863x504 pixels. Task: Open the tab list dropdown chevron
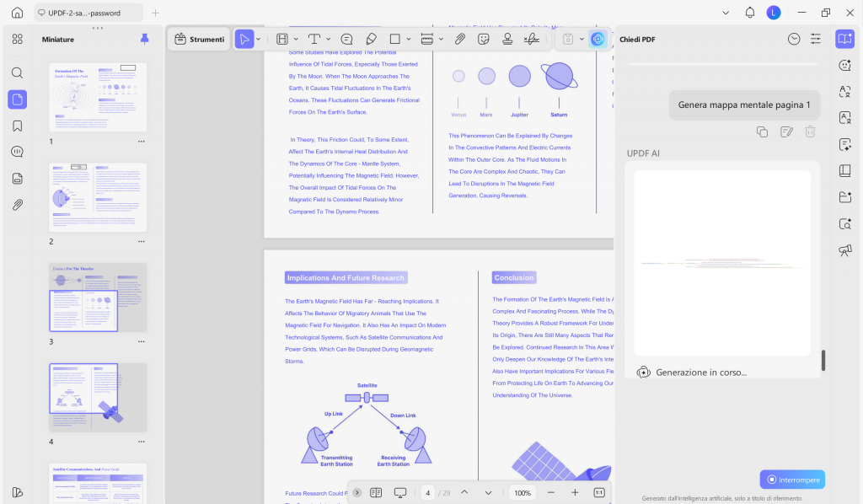pyautogui.click(x=726, y=13)
